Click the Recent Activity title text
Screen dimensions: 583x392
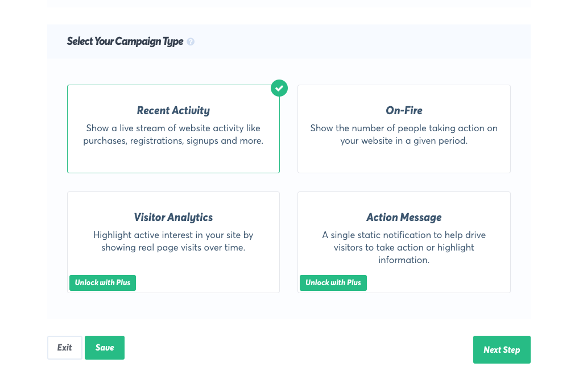[173, 111]
